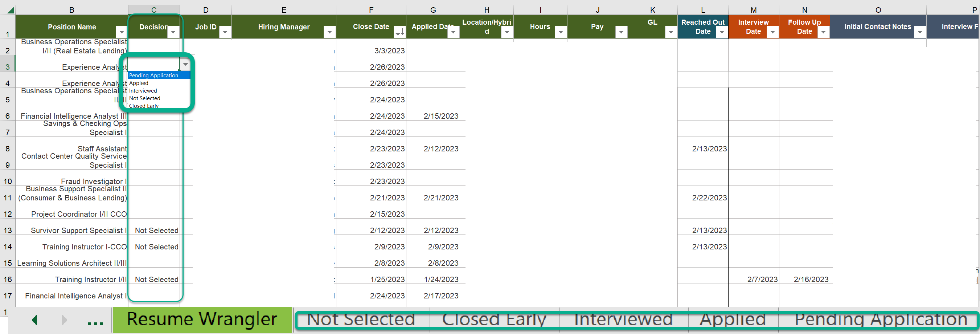Open the Initial Contact Notes filter dropdown

(919, 32)
